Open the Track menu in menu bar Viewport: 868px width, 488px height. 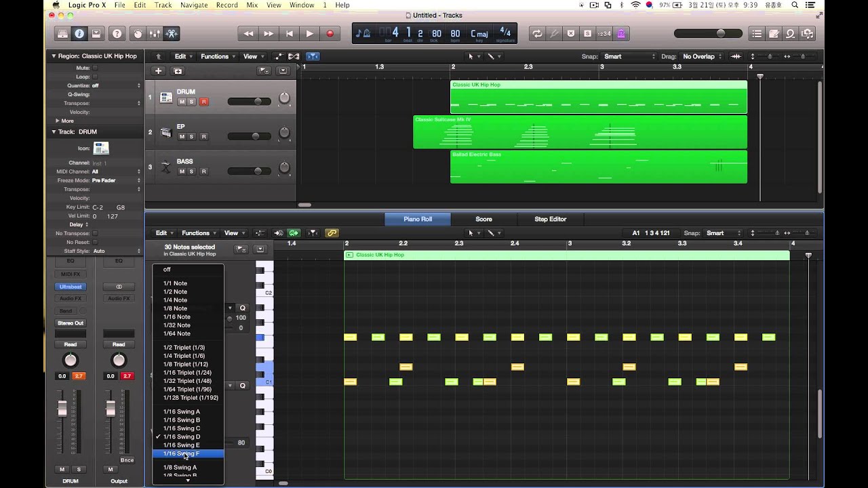pos(163,5)
